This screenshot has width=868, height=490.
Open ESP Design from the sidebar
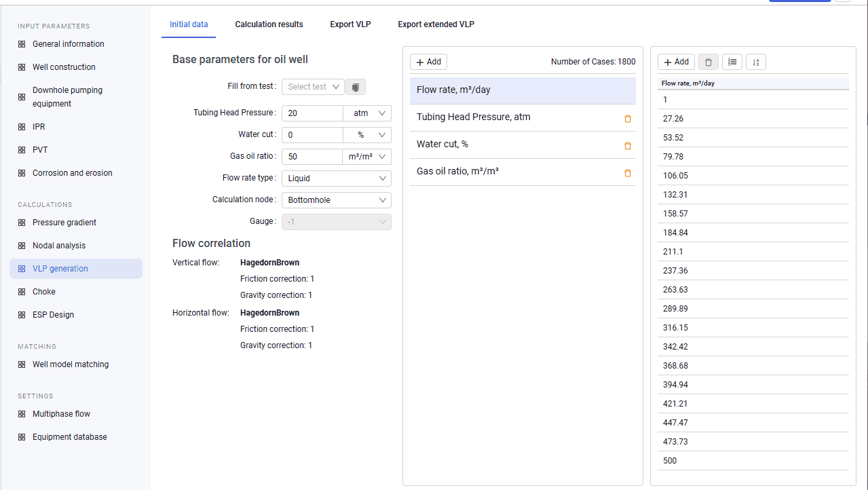click(x=53, y=315)
